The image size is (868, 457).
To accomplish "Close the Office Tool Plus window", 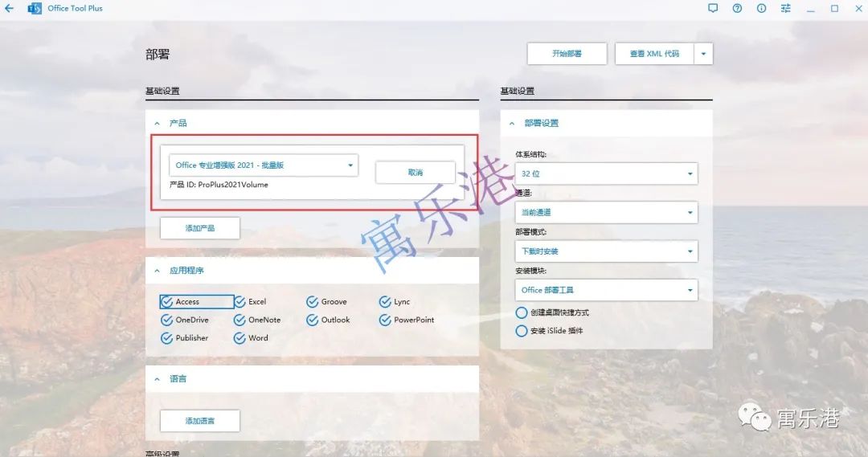I will pyautogui.click(x=859, y=8).
